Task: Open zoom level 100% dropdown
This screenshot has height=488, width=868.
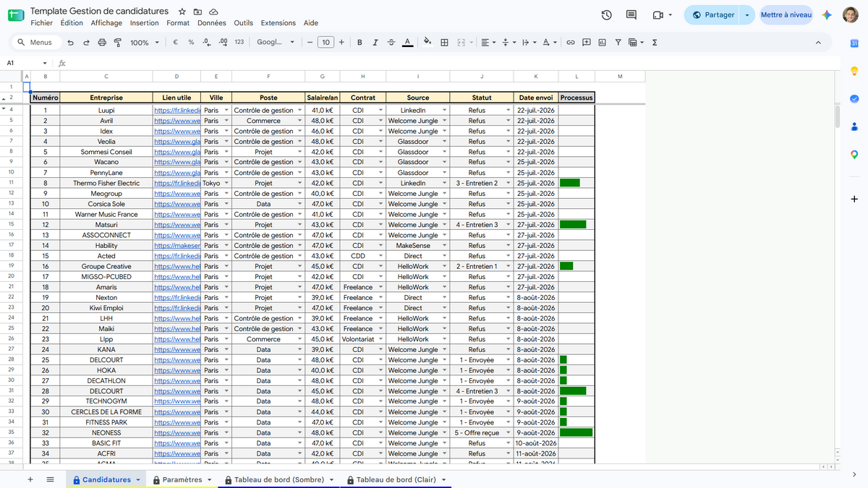Action: (145, 43)
